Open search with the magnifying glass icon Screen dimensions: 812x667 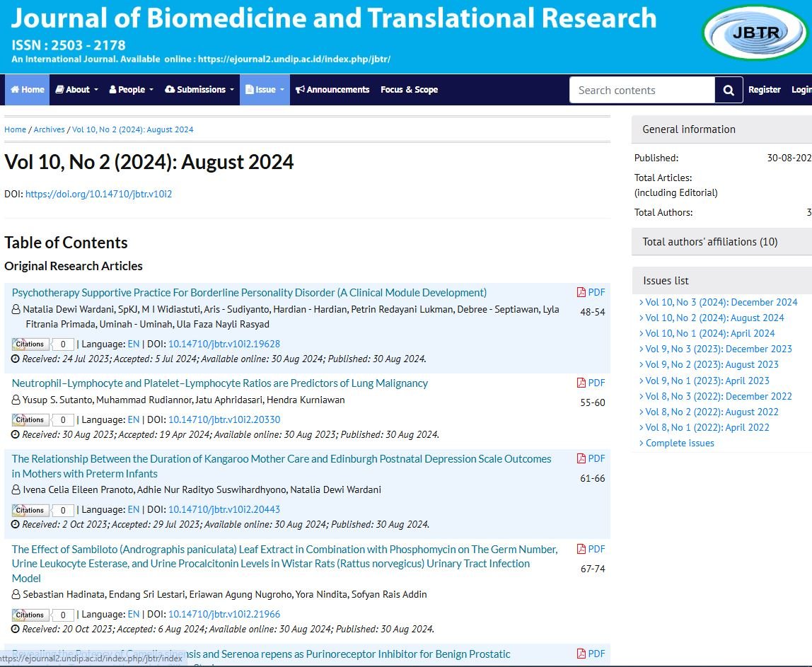[x=728, y=90]
